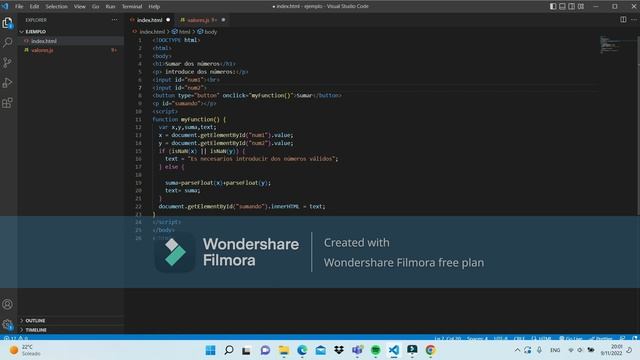Screen dimensions: 640x360
Task: Open Microsoft Edge from taskbar
Action: coord(302,350)
